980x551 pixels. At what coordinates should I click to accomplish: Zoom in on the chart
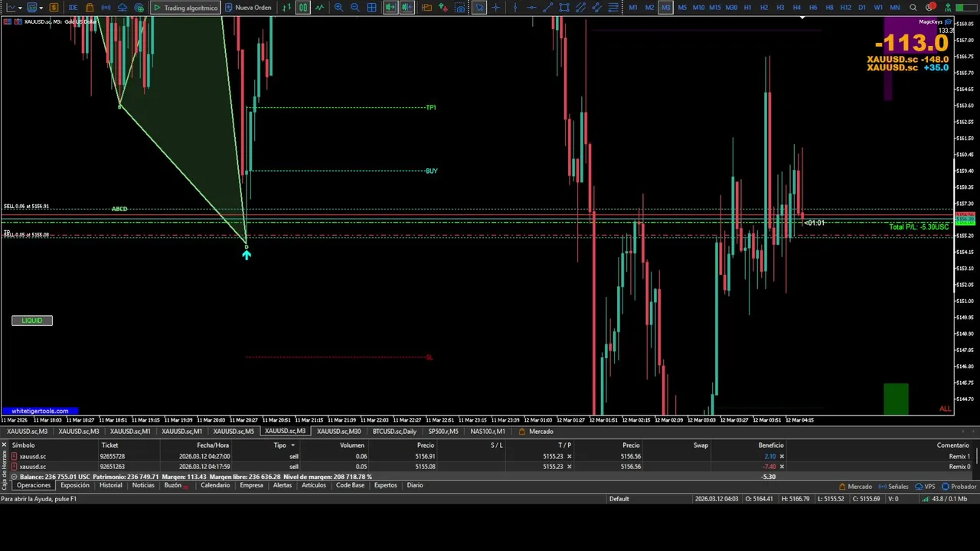coord(338,8)
